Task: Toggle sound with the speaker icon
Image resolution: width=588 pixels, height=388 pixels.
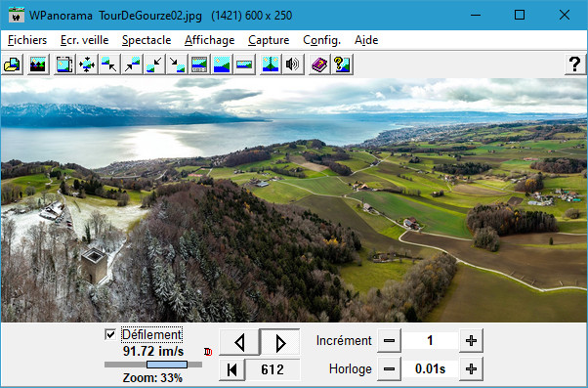Action: tap(293, 65)
